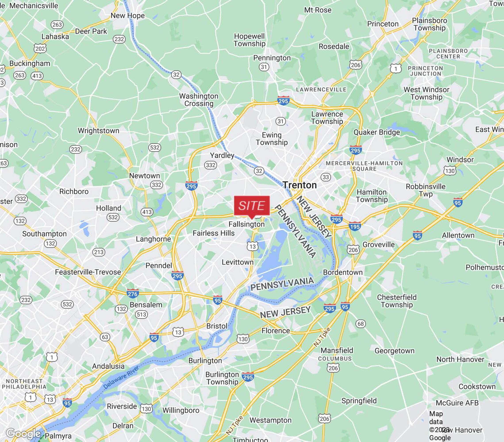This screenshot has height=442, width=504.
Task: Click the I-195 highway shield
Action: (355, 226)
